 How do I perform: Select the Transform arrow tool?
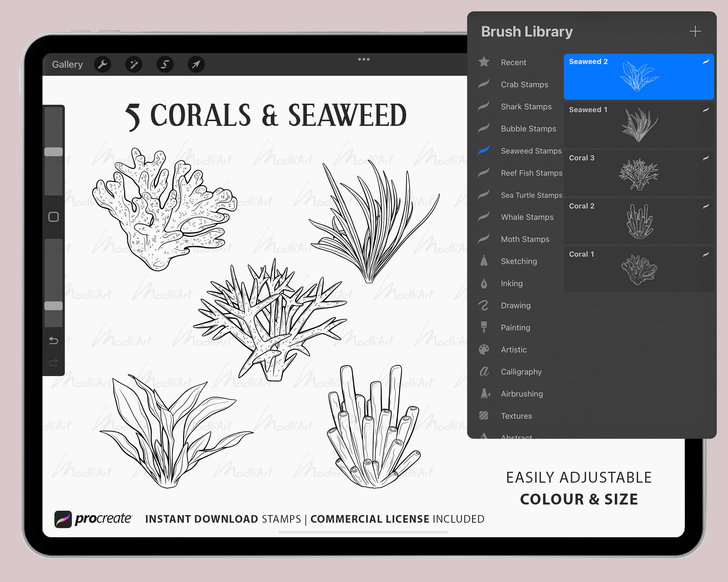(196, 64)
